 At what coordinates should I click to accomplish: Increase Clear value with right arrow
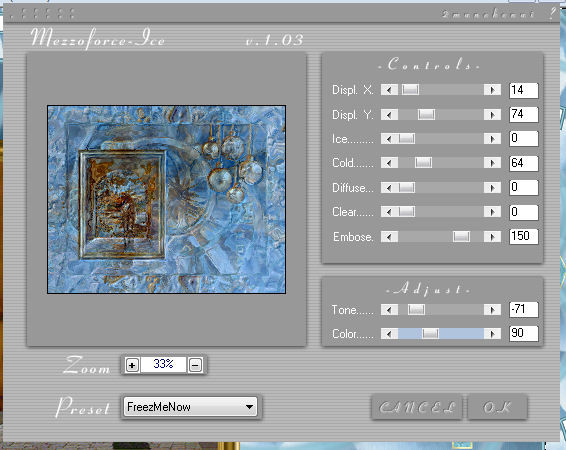click(x=492, y=212)
